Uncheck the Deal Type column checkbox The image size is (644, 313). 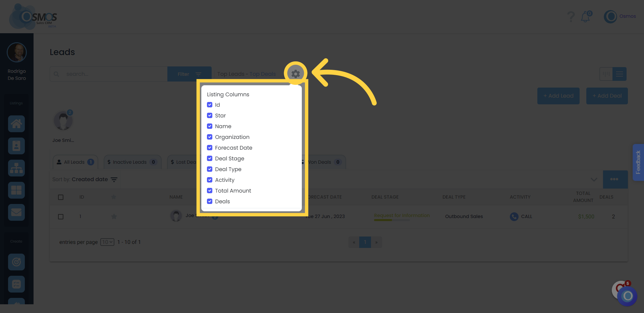click(210, 169)
